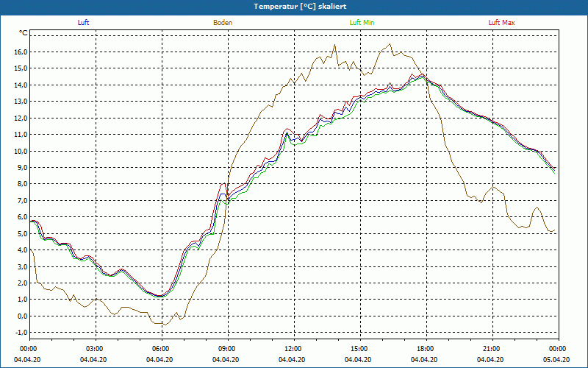Image resolution: width=588 pixels, height=368 pixels.
Task: Click the 16,0 y-axis value
Action: tap(21, 52)
